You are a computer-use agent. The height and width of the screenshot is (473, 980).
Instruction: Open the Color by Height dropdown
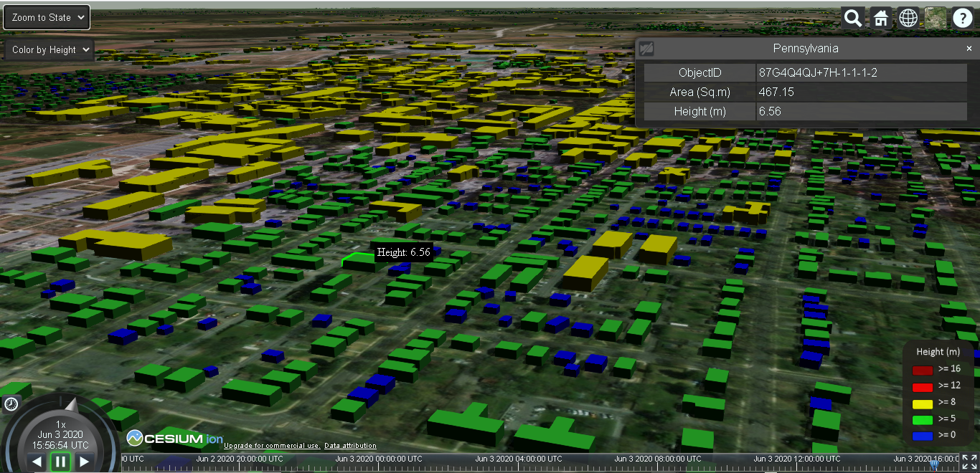pyautogui.click(x=50, y=49)
